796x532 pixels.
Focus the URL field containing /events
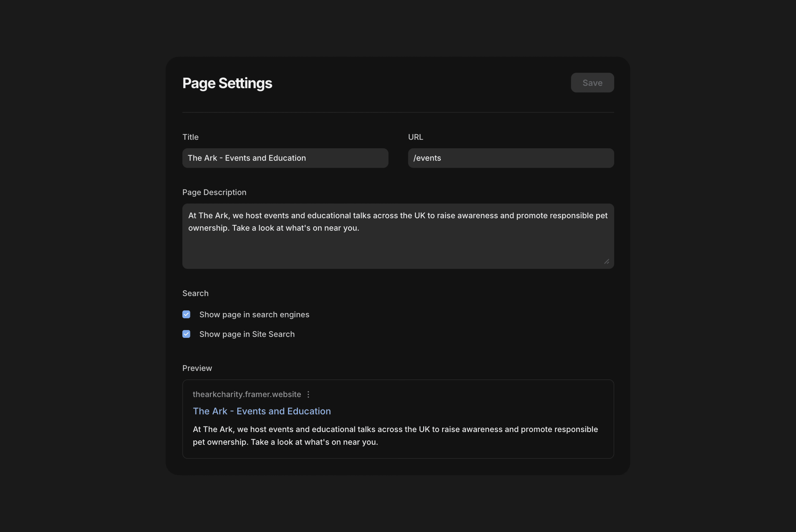point(510,158)
